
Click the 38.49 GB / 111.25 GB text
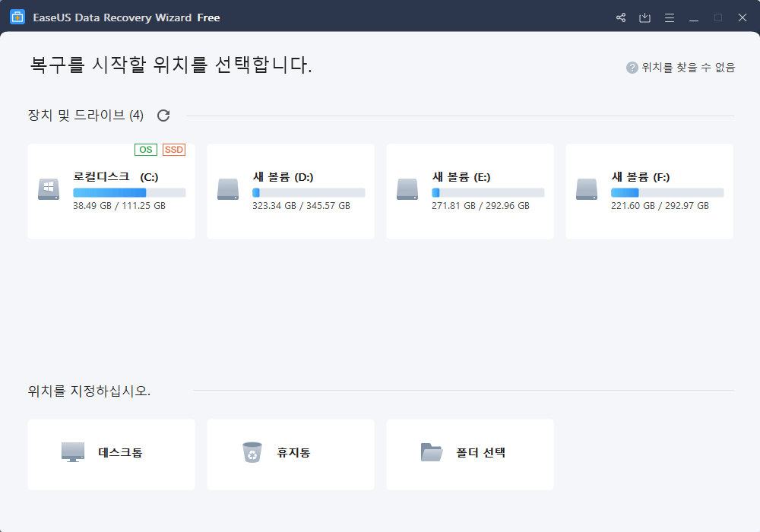(119, 206)
